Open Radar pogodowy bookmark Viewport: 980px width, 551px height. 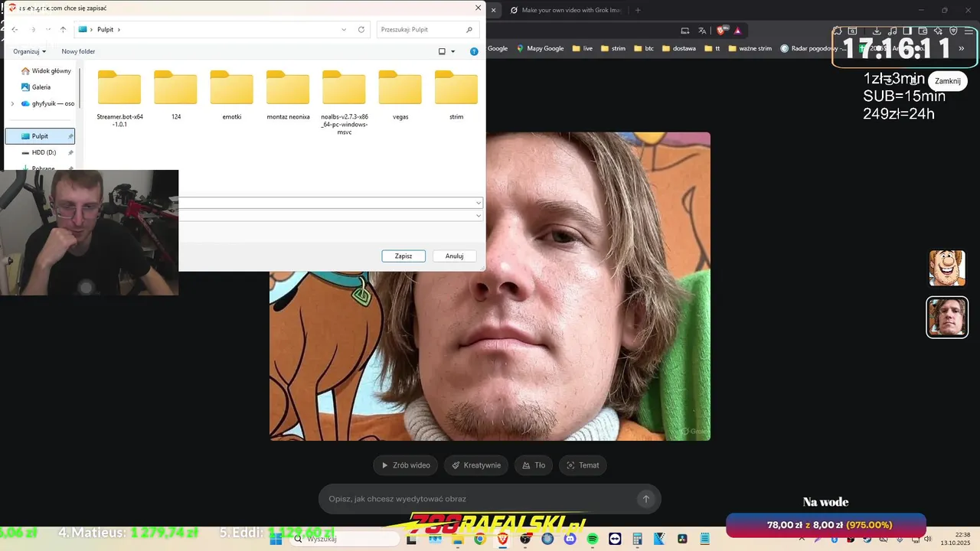coord(813,48)
